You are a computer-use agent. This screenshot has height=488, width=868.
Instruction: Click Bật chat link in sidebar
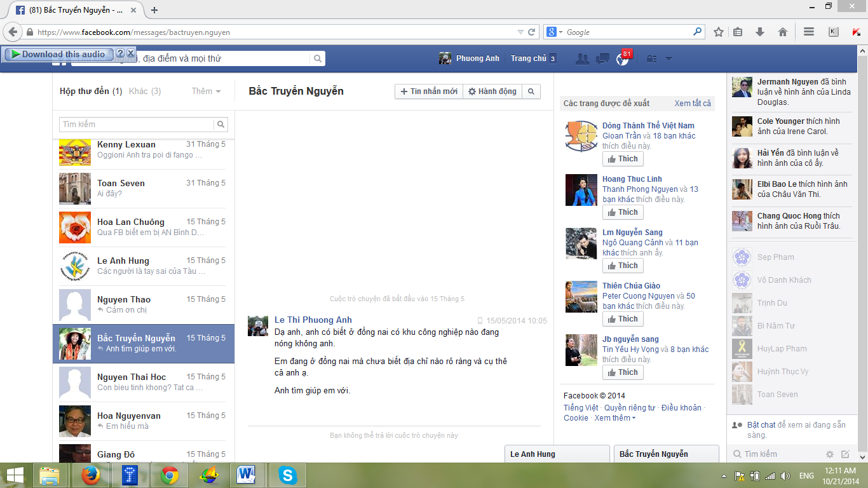tap(761, 425)
